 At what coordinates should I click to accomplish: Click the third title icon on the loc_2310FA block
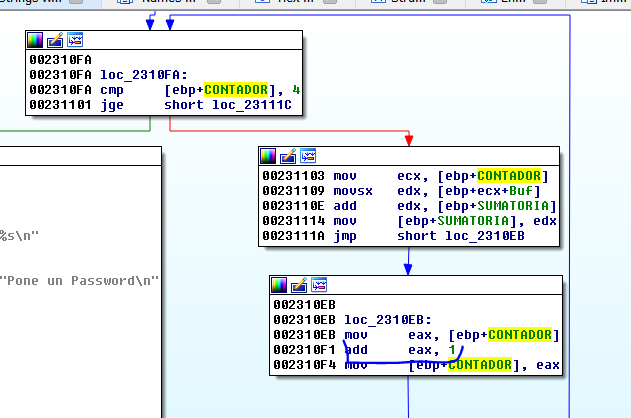(75, 41)
